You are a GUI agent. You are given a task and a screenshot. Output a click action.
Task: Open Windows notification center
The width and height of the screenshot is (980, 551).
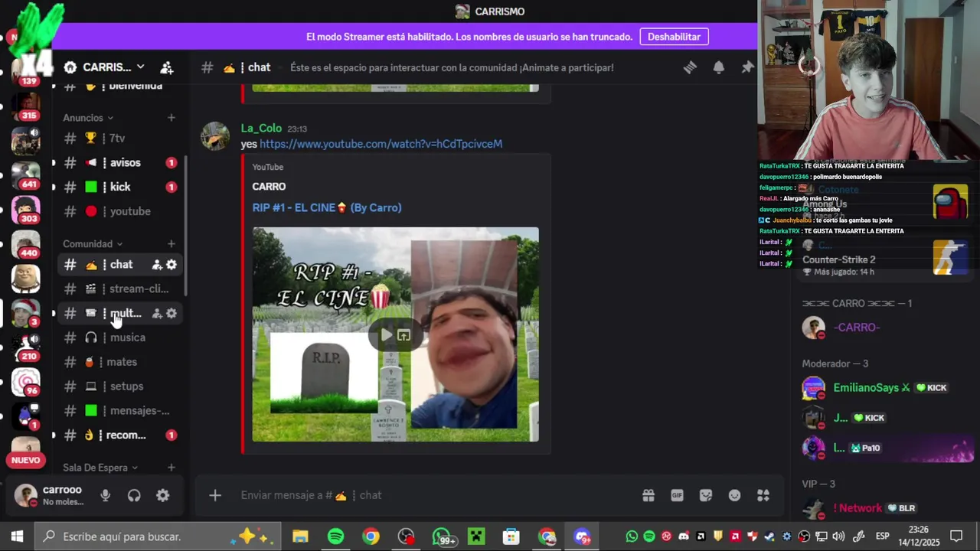coord(956,536)
